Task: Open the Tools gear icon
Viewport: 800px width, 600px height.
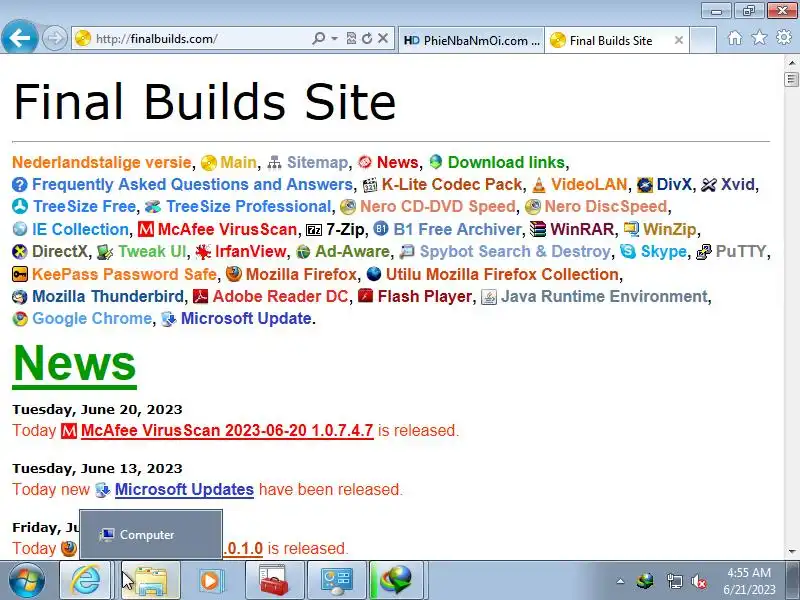Action: click(784, 38)
